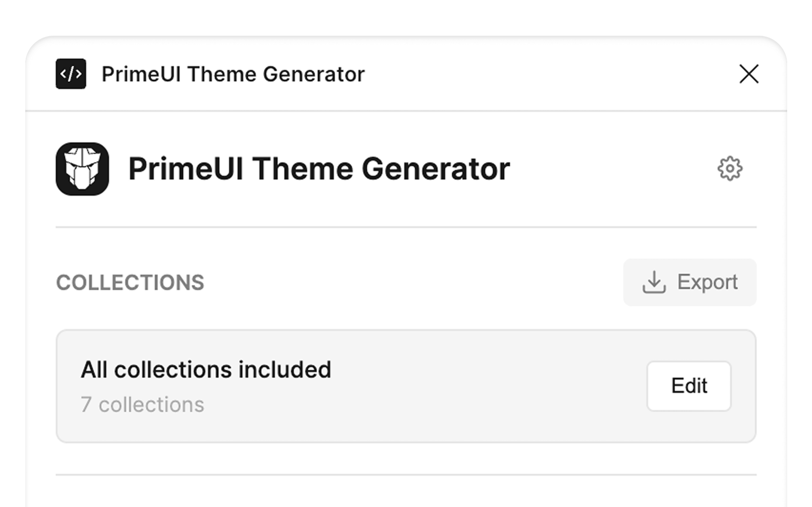Click the small title bar plugin name
The width and height of the screenshot is (812, 507).
coord(233,74)
